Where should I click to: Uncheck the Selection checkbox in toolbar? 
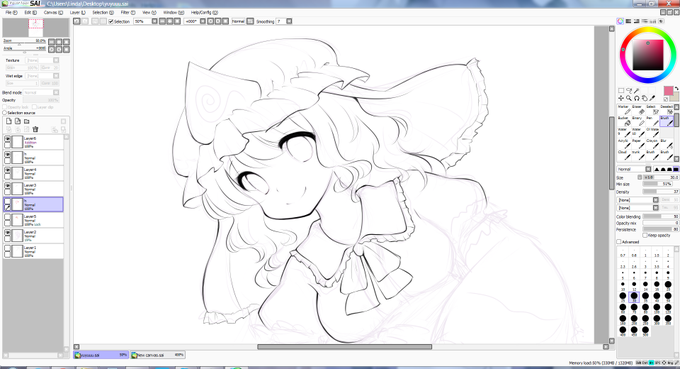(111, 21)
